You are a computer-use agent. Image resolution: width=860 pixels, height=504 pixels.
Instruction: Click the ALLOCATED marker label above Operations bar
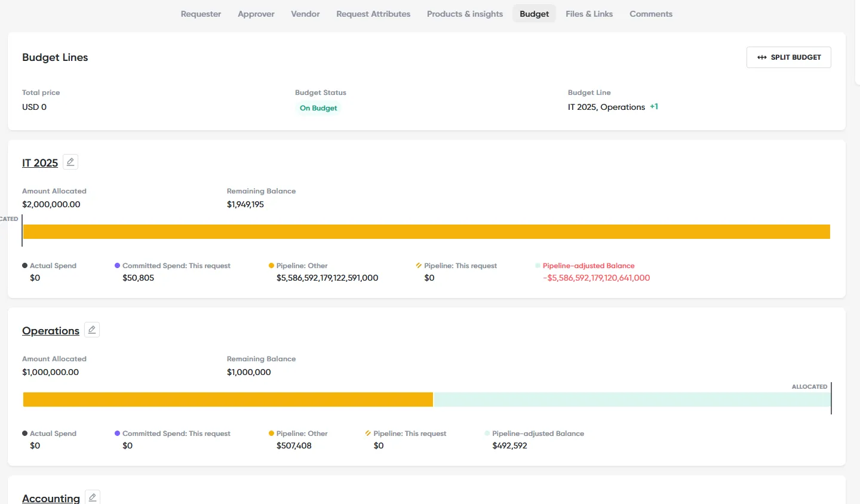809,387
